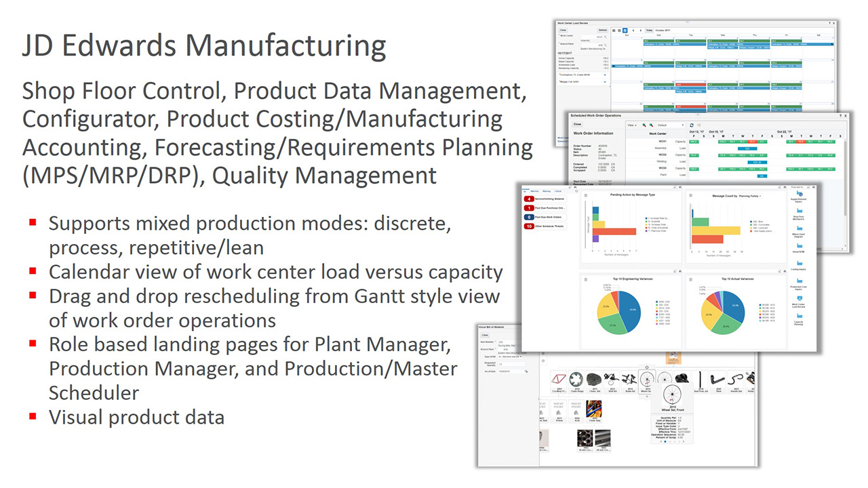Image resolution: width=868 pixels, height=488 pixels.
Task: Switch to the Warning tab
Action: (x=547, y=191)
